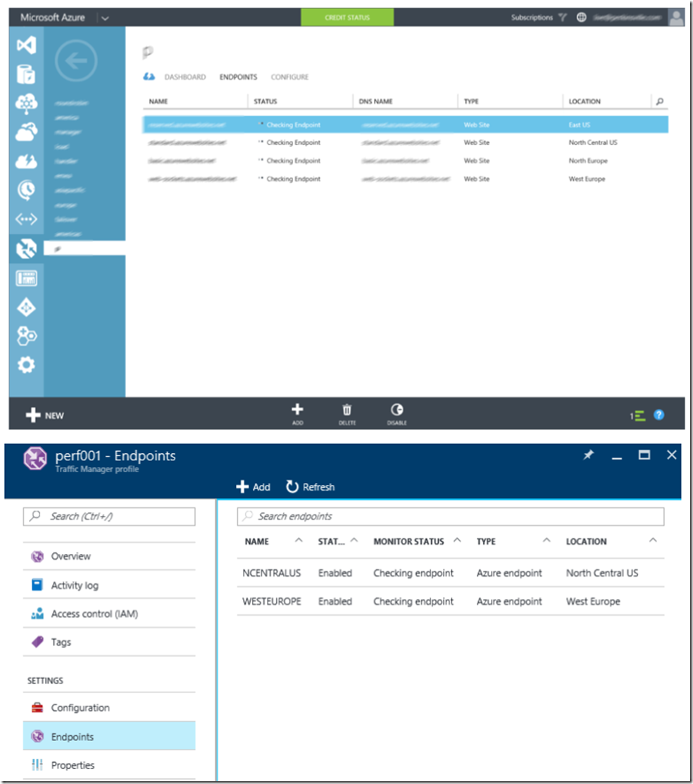Sort by the TYPE column arrow in the blade

(547, 540)
